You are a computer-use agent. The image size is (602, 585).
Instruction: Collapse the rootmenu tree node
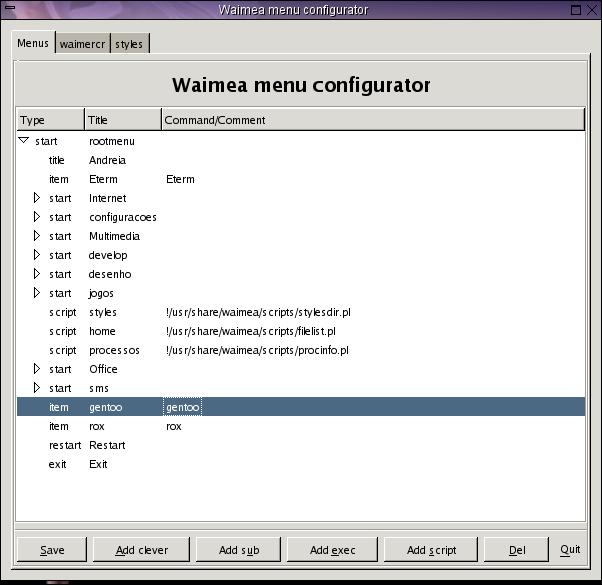(24, 141)
